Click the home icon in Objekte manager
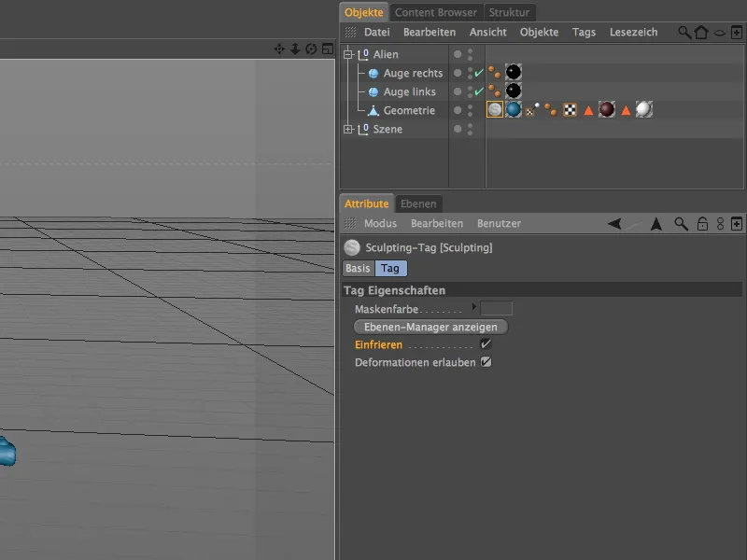 click(x=701, y=33)
